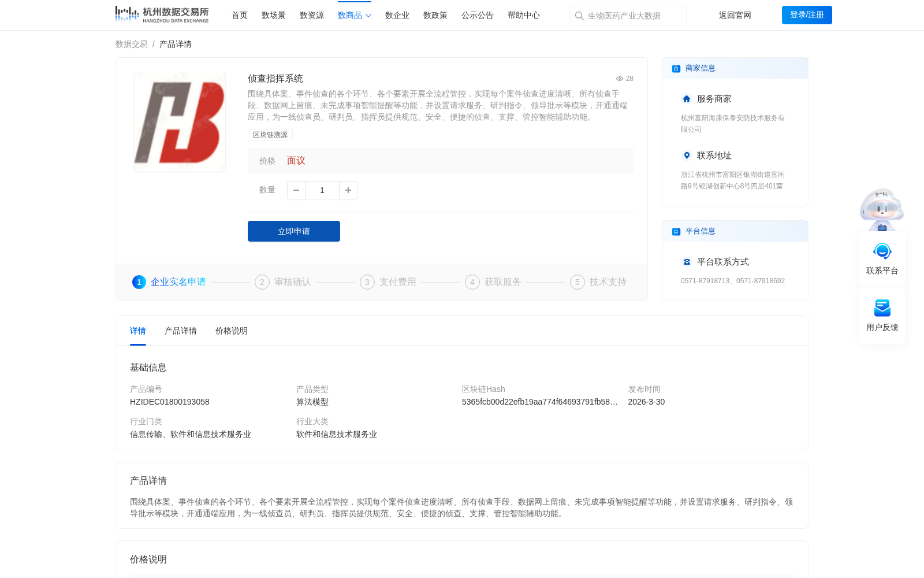Click the 立即申请 button

(294, 231)
